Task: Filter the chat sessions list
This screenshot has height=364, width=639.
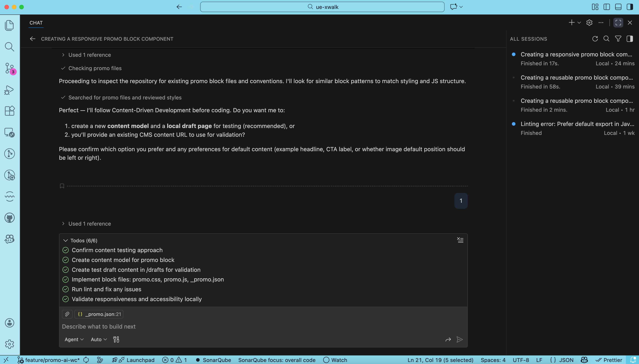Action: click(618, 39)
